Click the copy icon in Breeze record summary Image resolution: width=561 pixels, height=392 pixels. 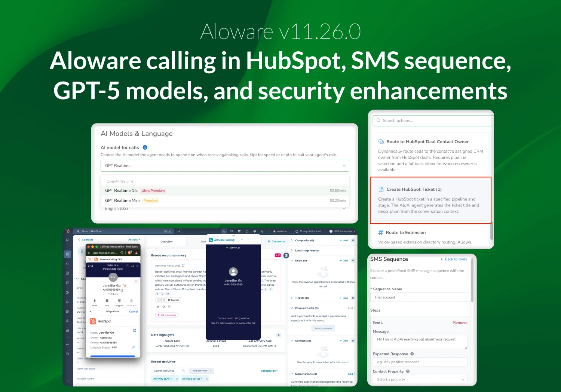tap(169, 307)
